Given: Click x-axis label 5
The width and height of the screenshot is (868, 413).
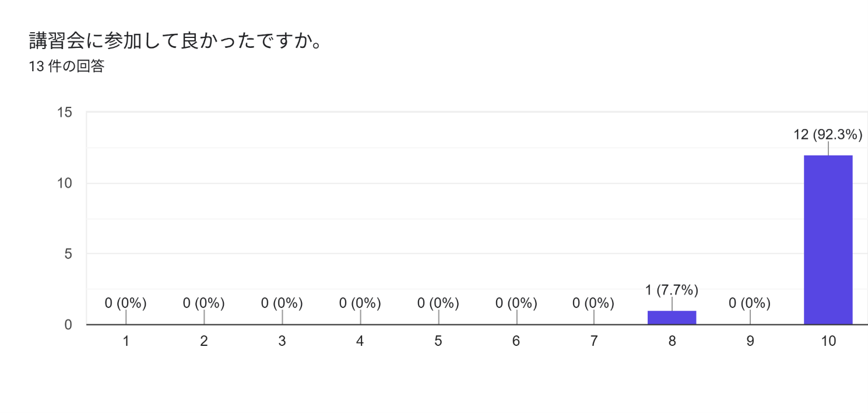Looking at the screenshot, I should point(438,341).
